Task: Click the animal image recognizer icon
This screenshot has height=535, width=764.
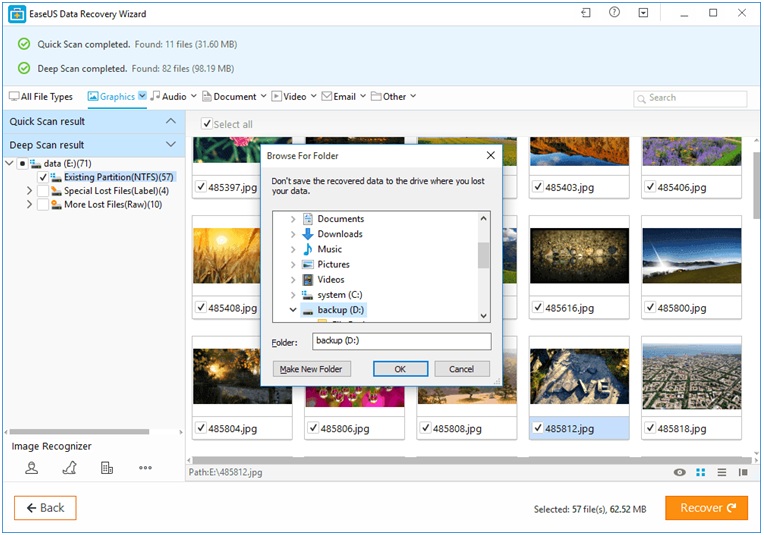Action: (69, 467)
